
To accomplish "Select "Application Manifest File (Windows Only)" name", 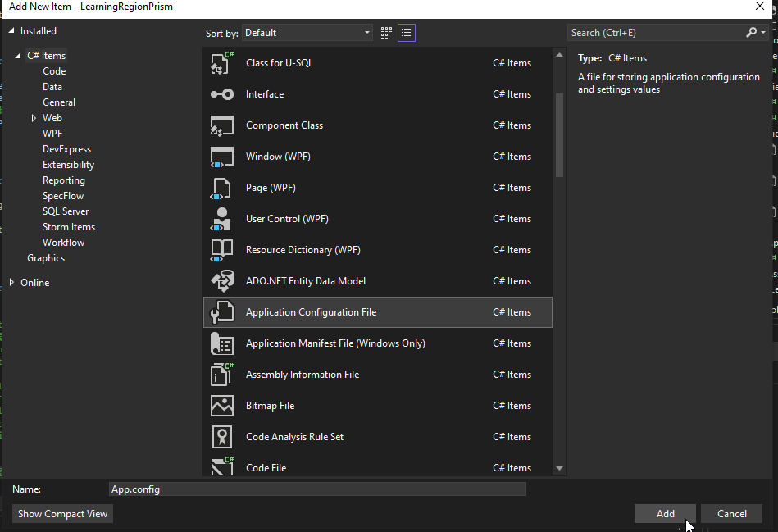I will [335, 343].
